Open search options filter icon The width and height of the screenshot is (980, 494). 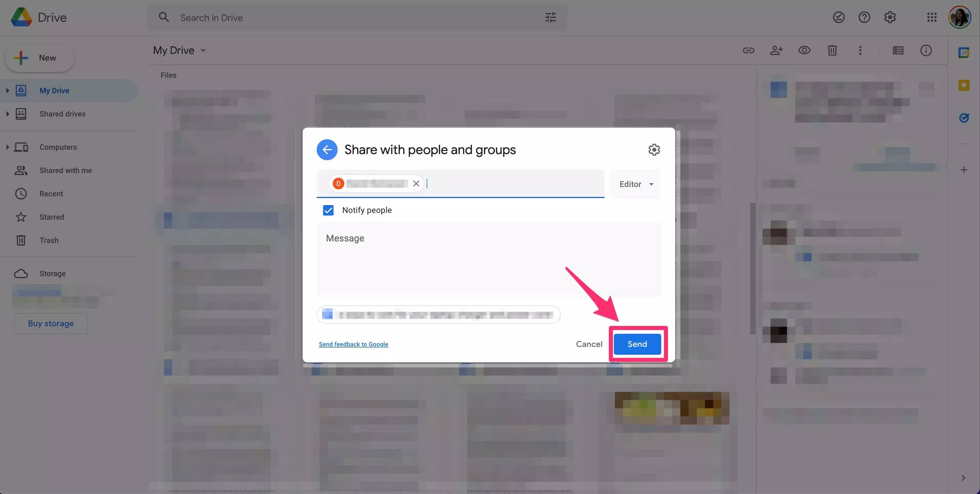pos(550,17)
